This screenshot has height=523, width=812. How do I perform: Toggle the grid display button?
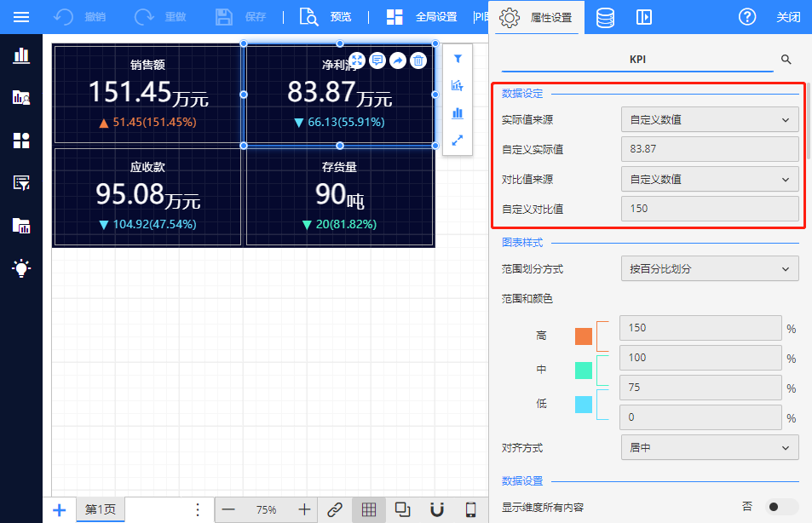369,509
